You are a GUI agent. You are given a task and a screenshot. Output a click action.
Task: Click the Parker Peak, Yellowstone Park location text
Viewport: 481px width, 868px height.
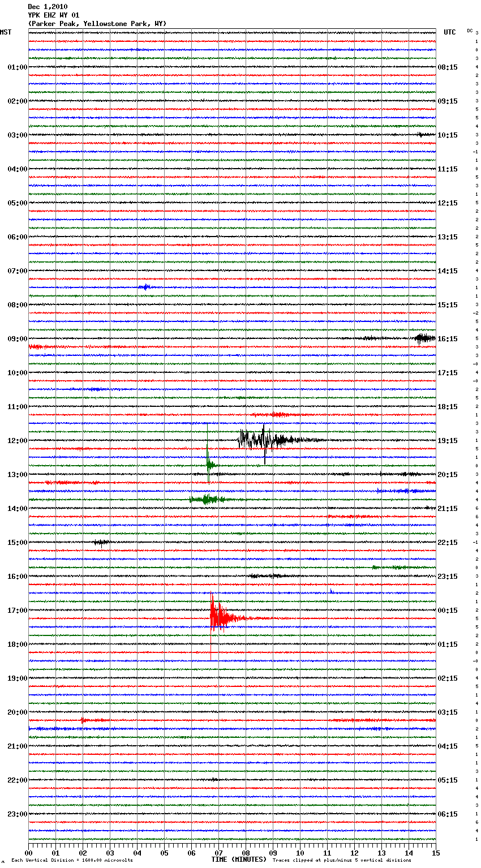click(97, 24)
